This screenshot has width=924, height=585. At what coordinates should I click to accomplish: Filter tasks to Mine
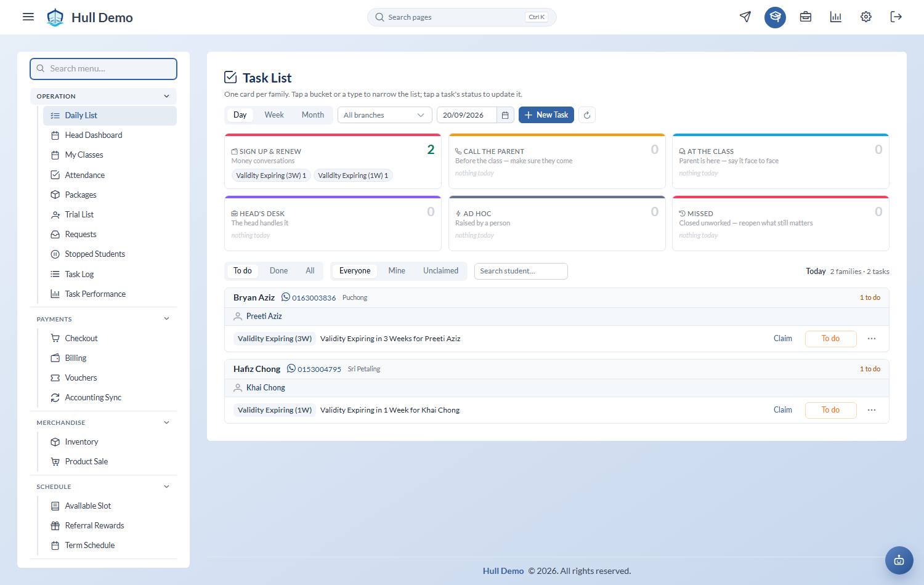[397, 271]
